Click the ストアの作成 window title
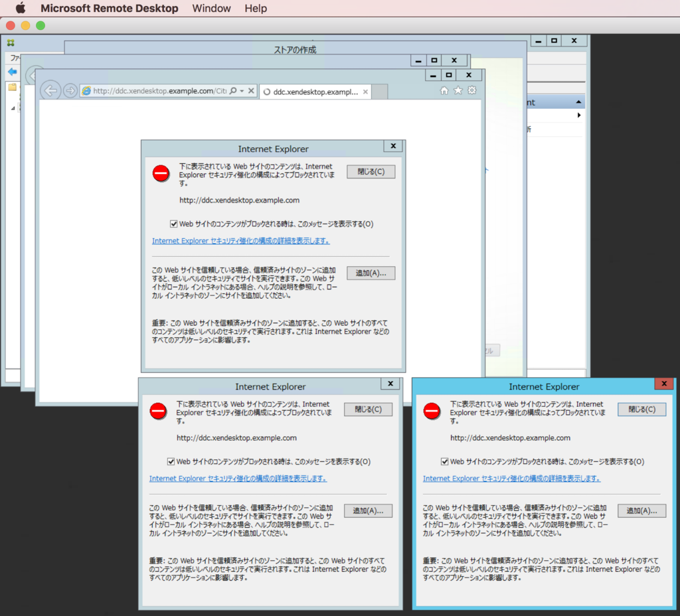680x616 pixels. (295, 49)
